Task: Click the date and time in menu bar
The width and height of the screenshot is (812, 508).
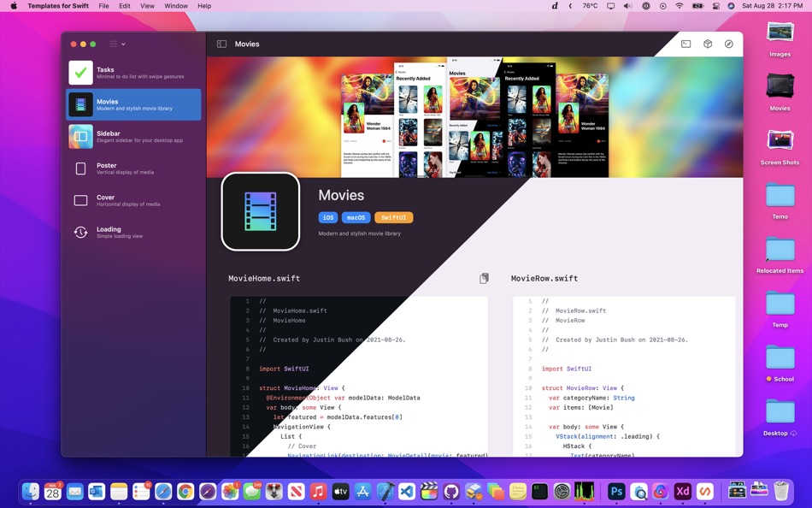Action: coord(772,6)
